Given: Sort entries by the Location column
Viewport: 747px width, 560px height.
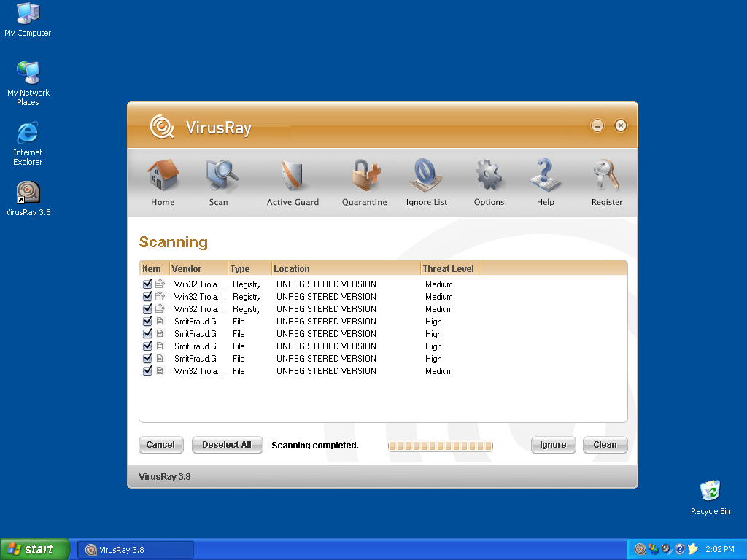Looking at the screenshot, I should tap(292, 268).
